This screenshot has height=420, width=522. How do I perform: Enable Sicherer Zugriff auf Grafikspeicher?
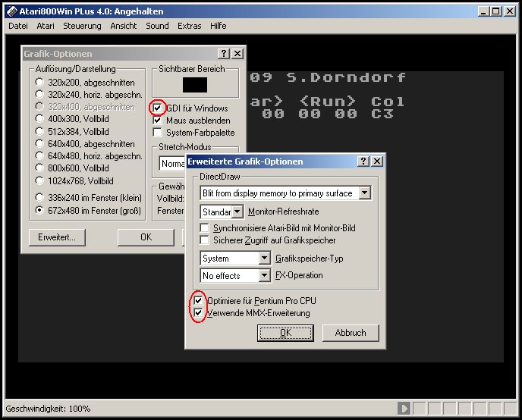point(204,240)
